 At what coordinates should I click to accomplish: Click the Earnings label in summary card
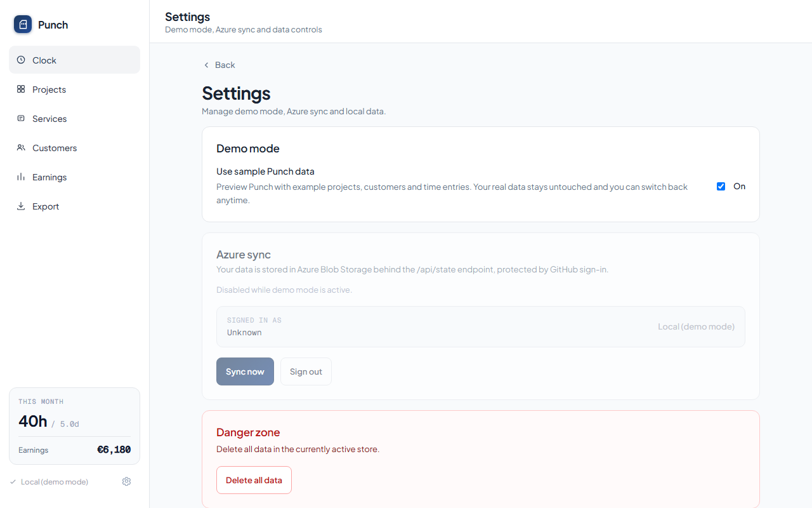pyautogui.click(x=33, y=450)
